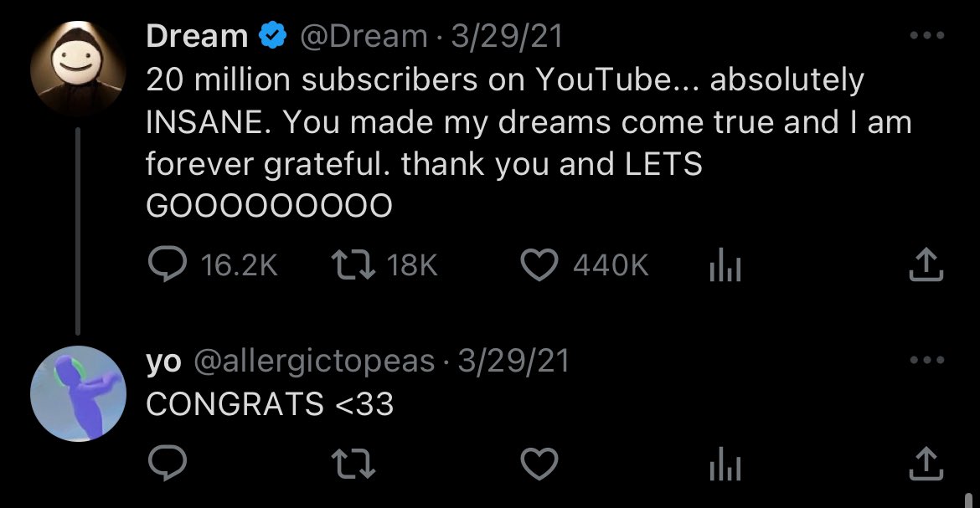View analytics for yo's reply

click(x=725, y=464)
